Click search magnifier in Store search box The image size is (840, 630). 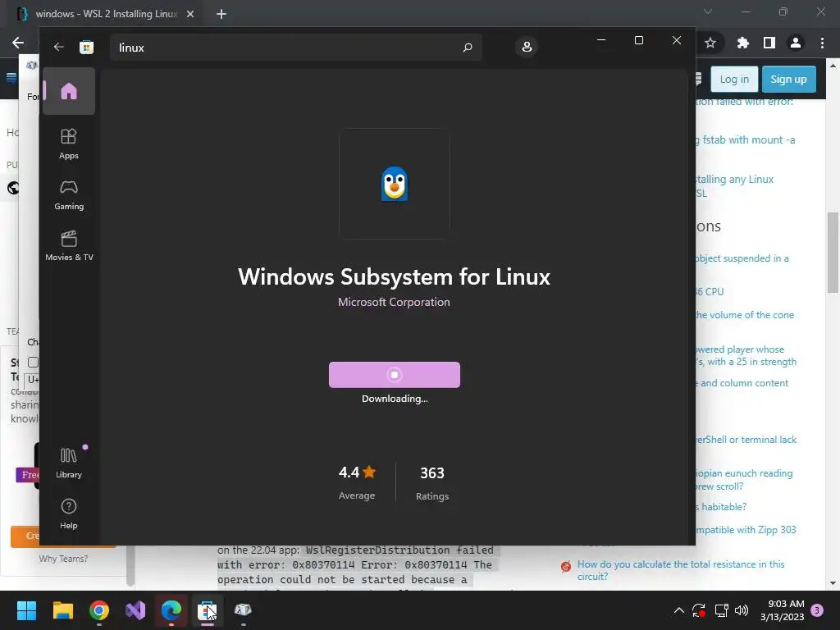click(x=467, y=47)
